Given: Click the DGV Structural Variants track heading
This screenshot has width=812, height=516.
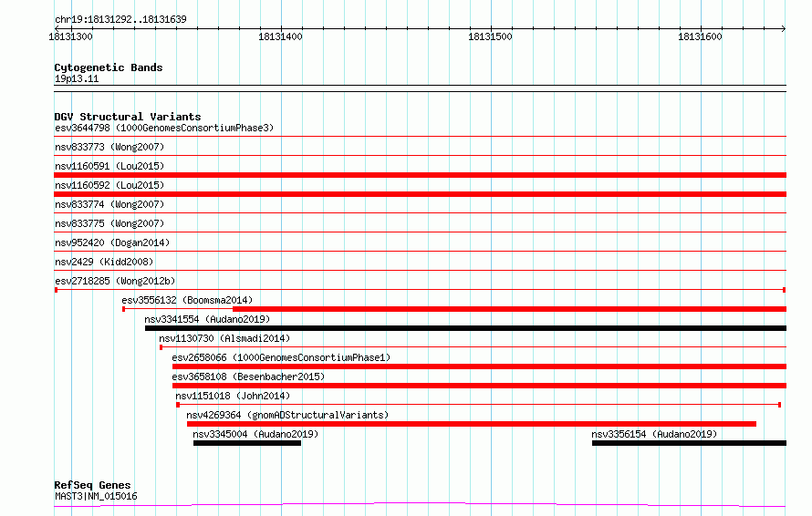Looking at the screenshot, I should pyautogui.click(x=128, y=117).
